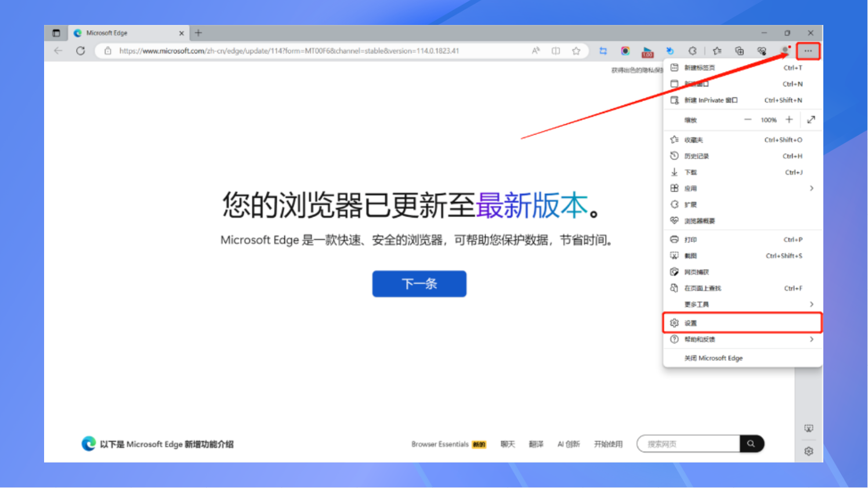Open a new tab with plus button

[198, 33]
